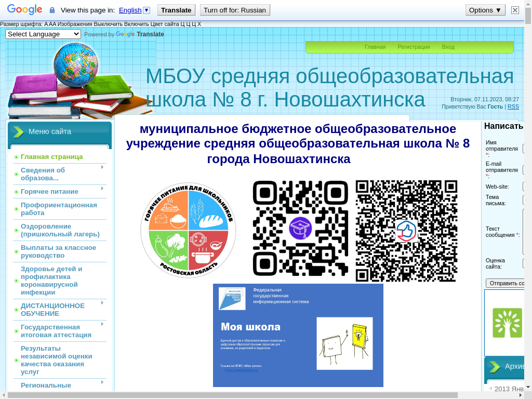This screenshot has width=532, height=399.
Task: Open the QR code with thumbs-up logo
Action: point(406,231)
